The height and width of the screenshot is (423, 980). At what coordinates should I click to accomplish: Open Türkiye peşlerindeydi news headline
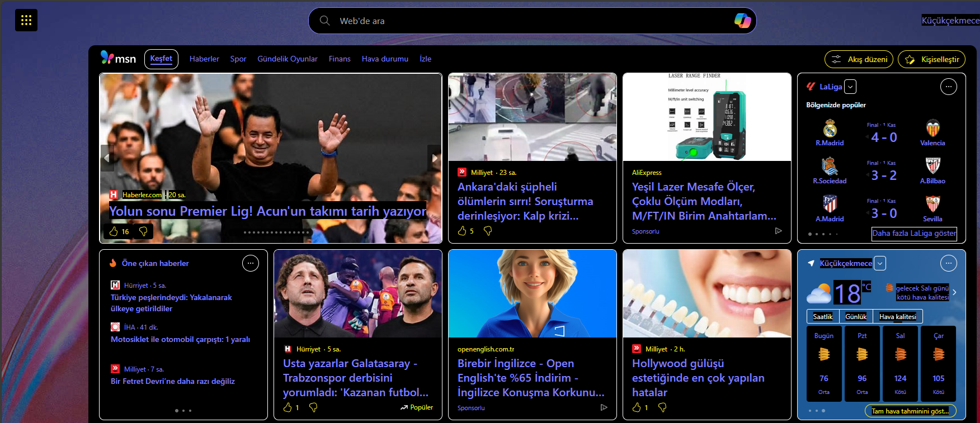coord(171,303)
